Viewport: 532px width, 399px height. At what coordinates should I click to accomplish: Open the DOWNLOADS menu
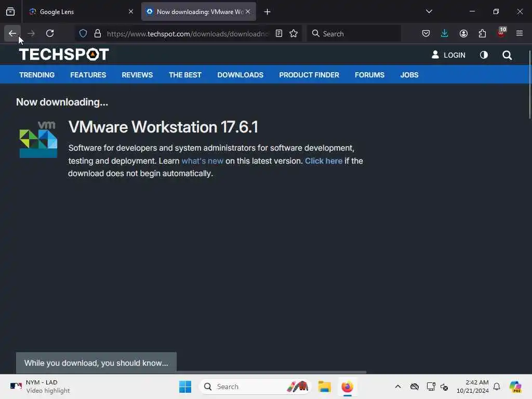click(x=240, y=75)
